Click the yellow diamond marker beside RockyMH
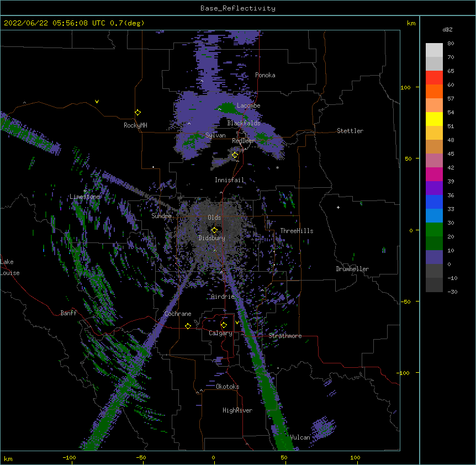Screen dimensions: 476x465 (137, 113)
